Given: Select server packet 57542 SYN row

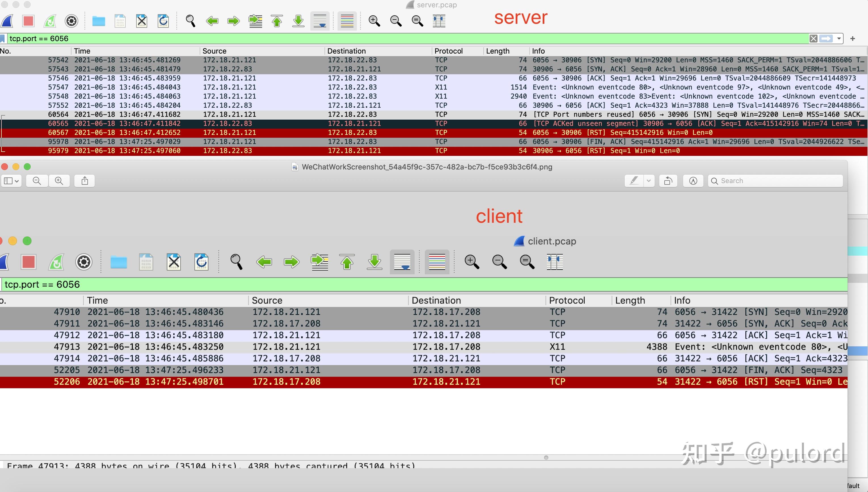Looking at the screenshot, I should (433, 60).
